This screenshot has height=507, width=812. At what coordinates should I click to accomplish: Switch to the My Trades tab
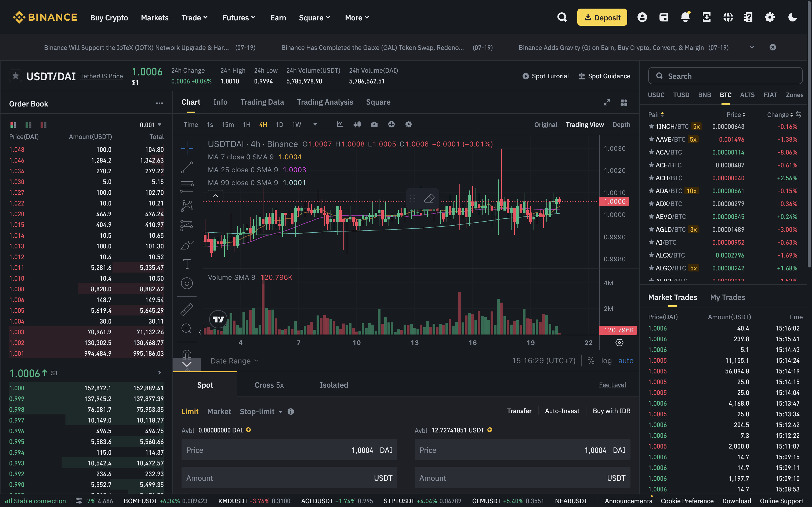727,297
